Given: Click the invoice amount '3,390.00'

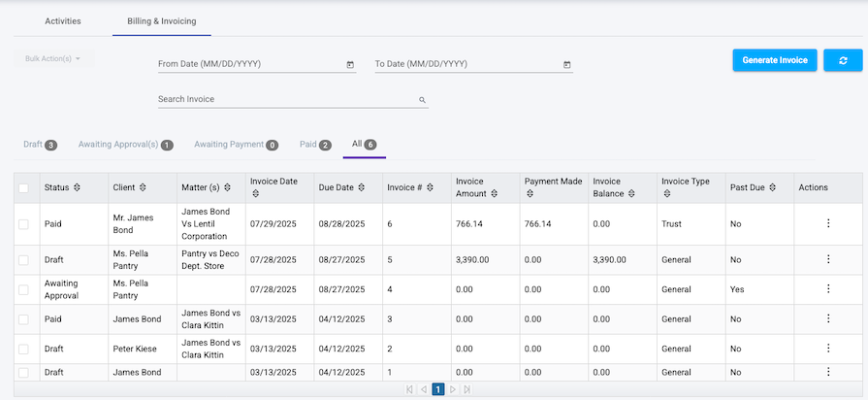Looking at the screenshot, I should [472, 260].
